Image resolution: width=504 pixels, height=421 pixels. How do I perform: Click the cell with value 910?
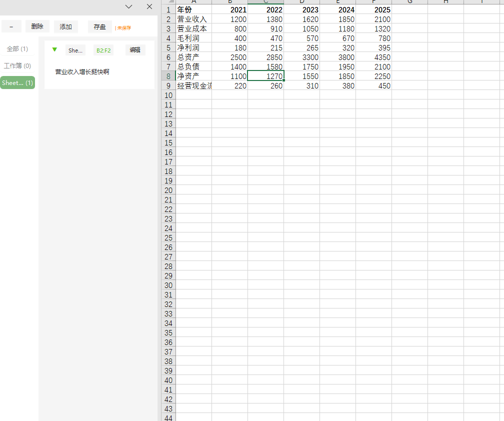point(266,28)
